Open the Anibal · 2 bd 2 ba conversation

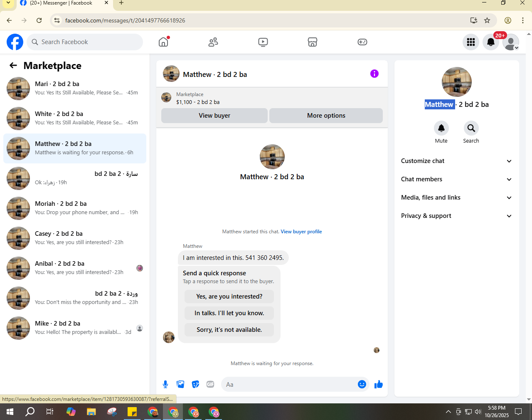click(75, 268)
